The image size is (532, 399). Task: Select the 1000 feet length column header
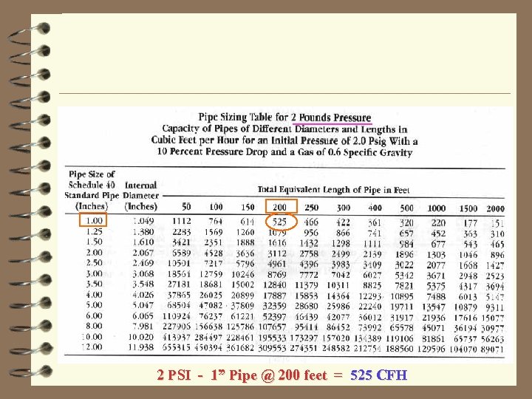click(x=437, y=208)
